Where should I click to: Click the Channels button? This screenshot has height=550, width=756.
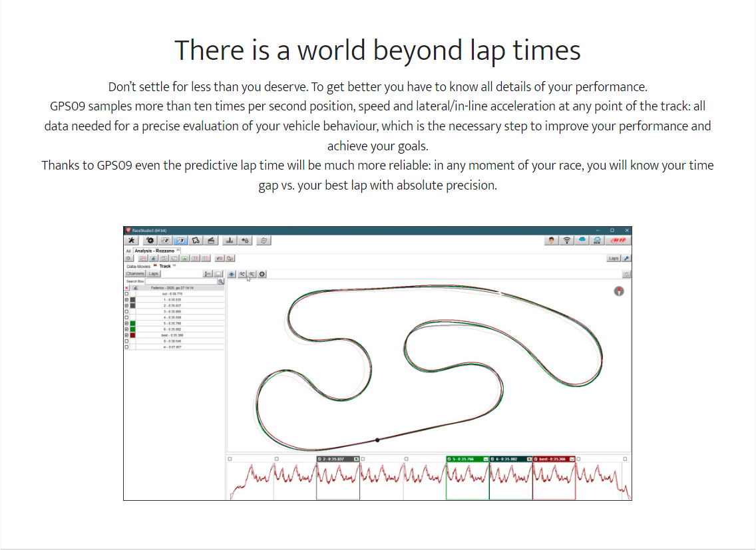135,274
